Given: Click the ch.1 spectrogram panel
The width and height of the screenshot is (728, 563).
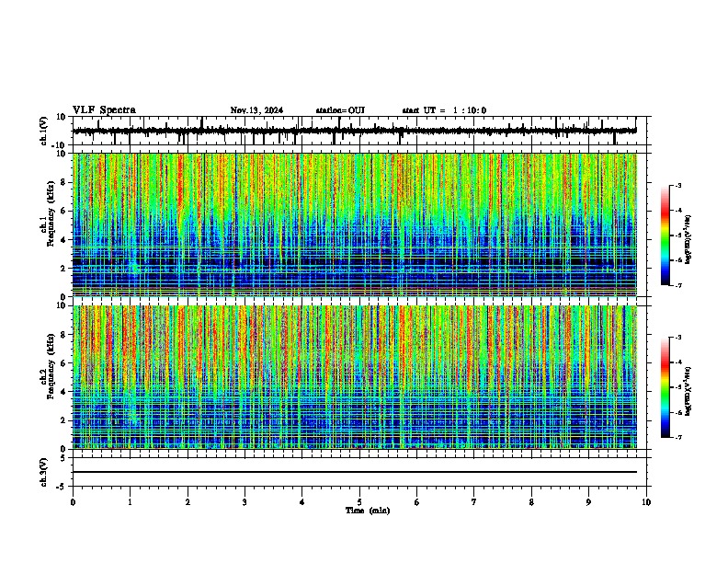Looking at the screenshot, I should (355, 224).
